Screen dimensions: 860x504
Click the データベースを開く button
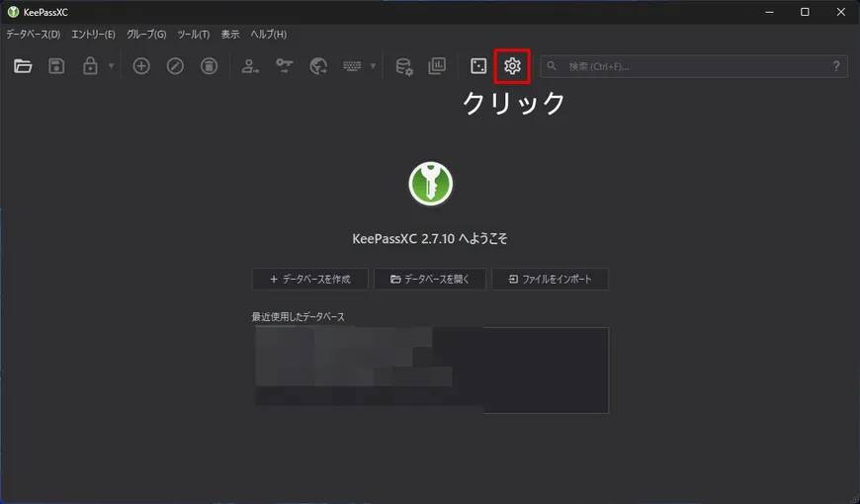point(429,279)
